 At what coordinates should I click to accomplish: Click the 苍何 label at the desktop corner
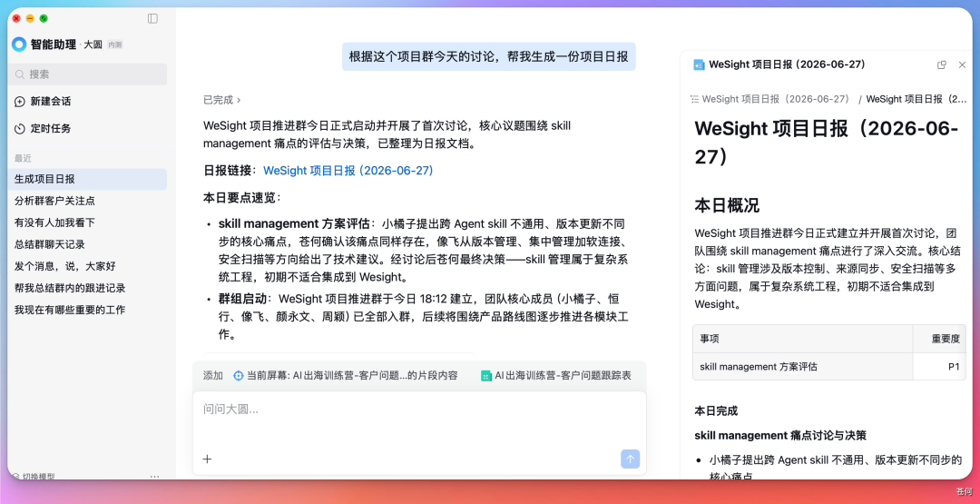point(964,492)
